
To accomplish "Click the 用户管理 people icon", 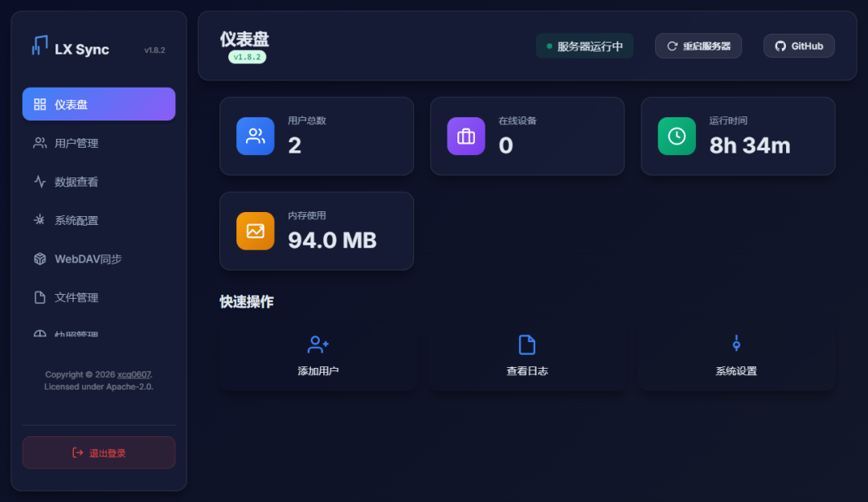I will click(x=40, y=143).
